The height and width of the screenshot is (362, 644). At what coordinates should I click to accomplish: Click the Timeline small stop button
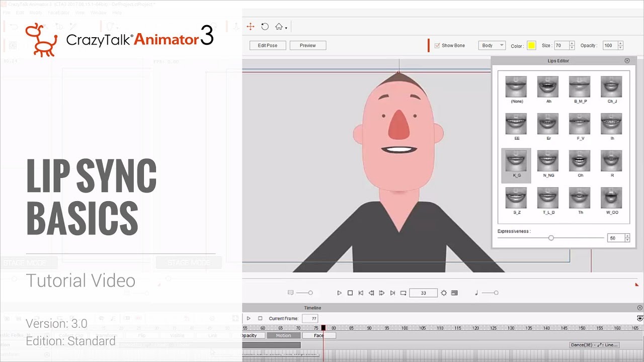[x=260, y=318]
